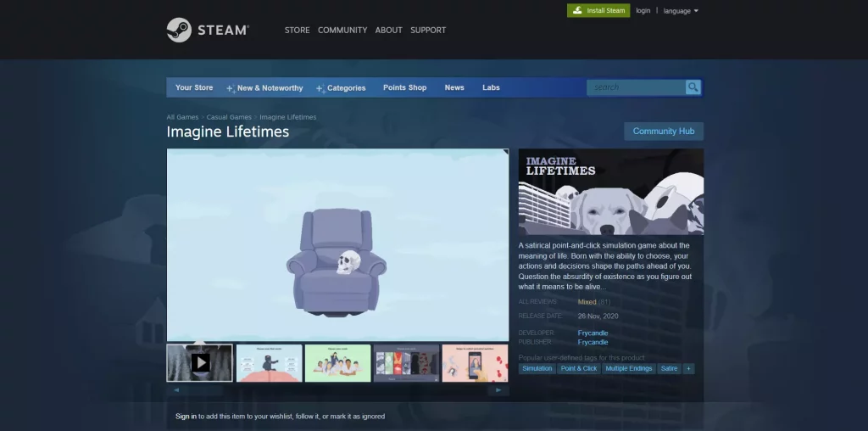Image resolution: width=868 pixels, height=431 pixels.
Task: Click the 26 Nov, 2020 release date
Action: coord(598,316)
